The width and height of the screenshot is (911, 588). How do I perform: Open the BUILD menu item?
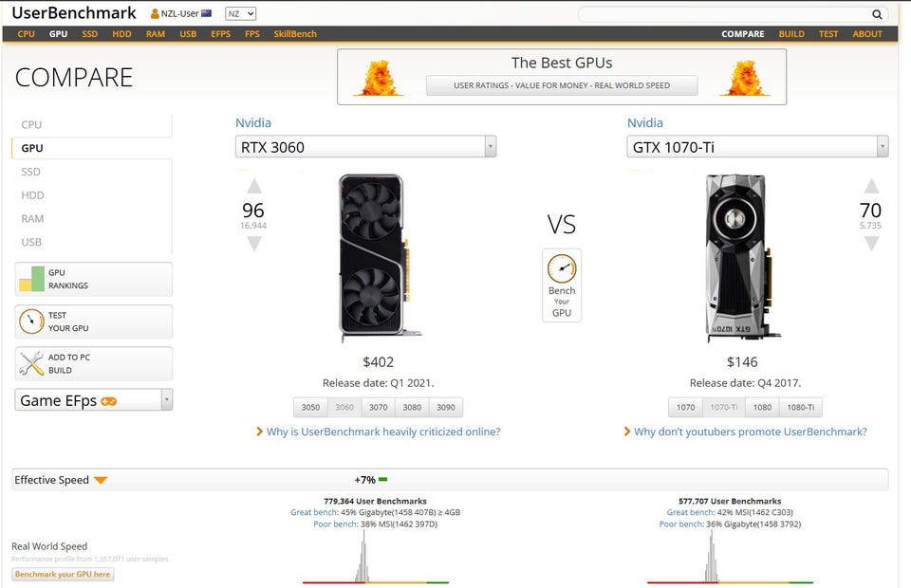click(x=791, y=33)
